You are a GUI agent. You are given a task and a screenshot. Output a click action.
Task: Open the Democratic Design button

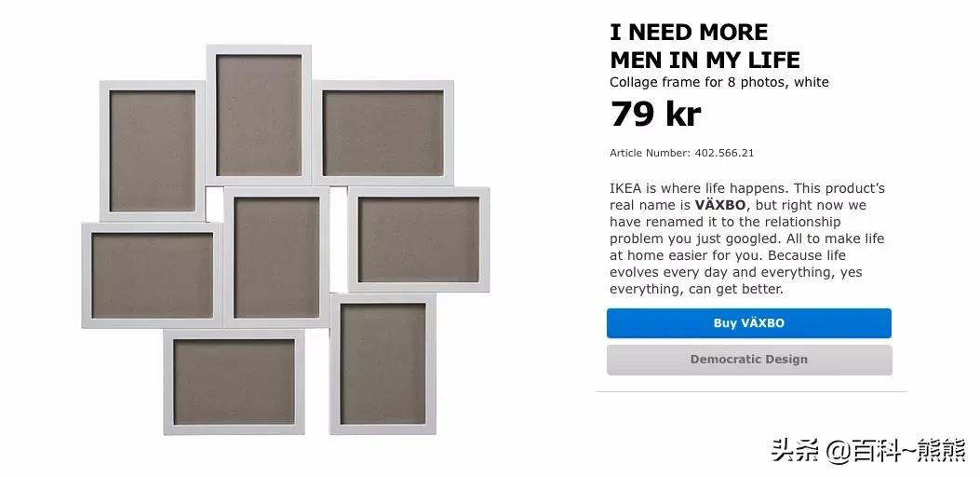(x=749, y=360)
